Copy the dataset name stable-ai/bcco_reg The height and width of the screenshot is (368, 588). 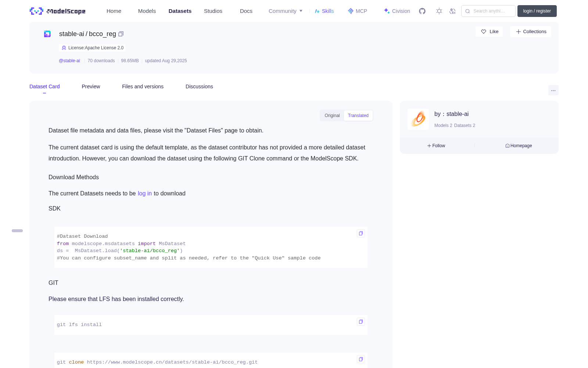point(121,34)
